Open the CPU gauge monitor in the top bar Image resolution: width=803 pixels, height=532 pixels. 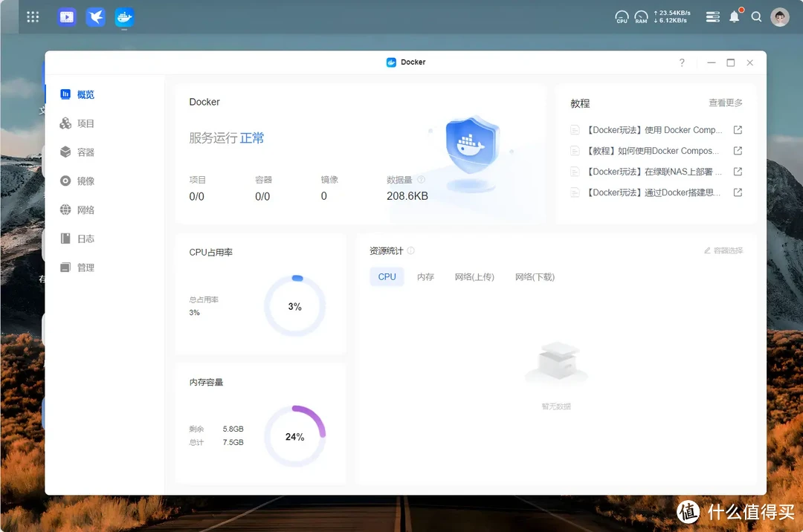[622, 16]
